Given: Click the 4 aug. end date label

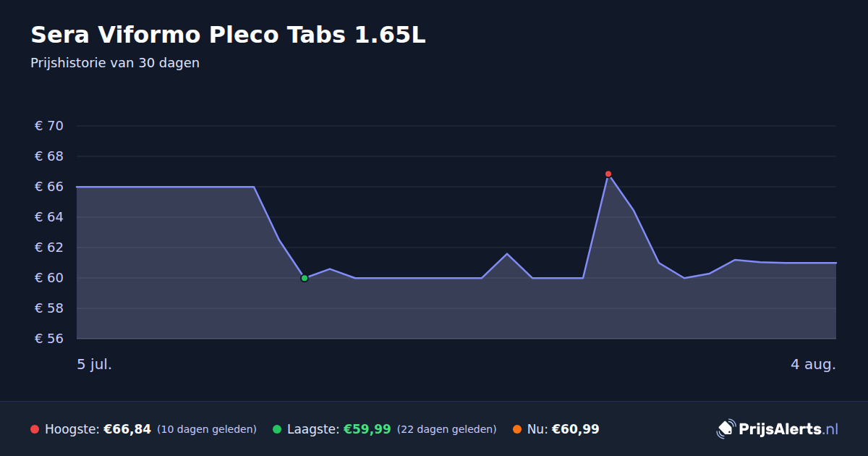Looking at the screenshot, I should [x=813, y=364].
